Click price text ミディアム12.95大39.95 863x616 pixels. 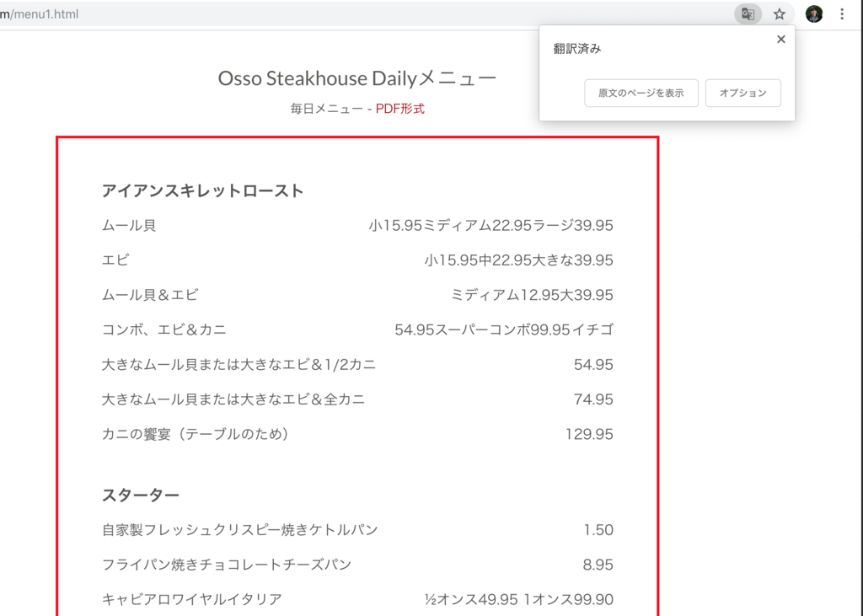(x=533, y=295)
